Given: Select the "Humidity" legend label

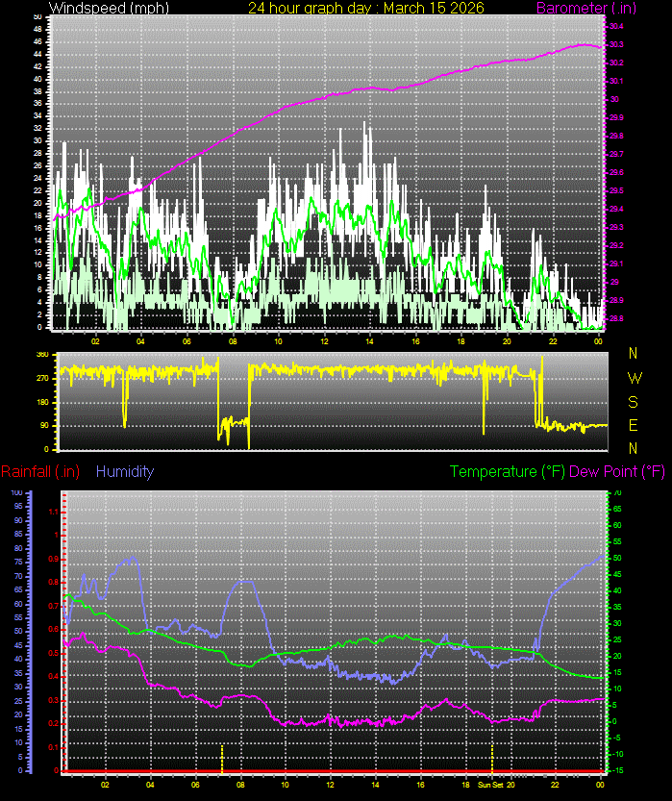Looking at the screenshot, I should point(125,471).
